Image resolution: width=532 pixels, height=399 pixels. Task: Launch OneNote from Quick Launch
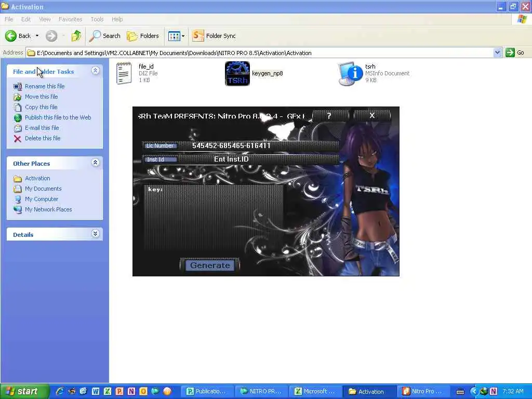[131, 391]
